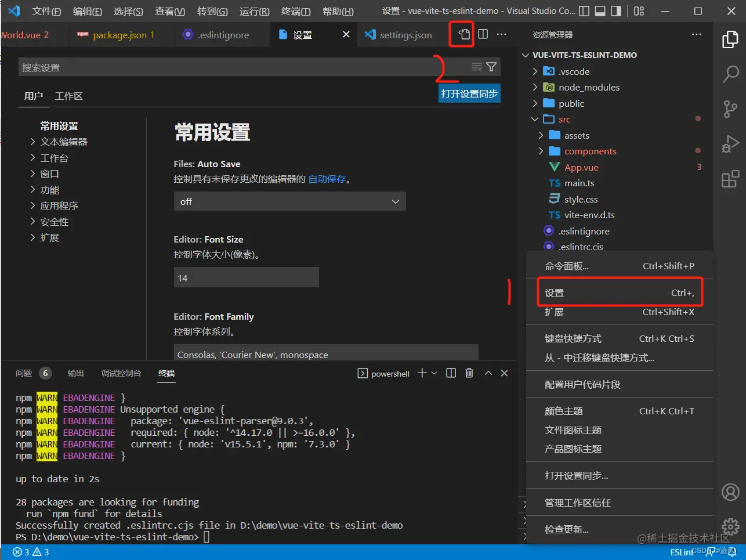
Task: Open editor more actions ellipsis
Action: (502, 34)
